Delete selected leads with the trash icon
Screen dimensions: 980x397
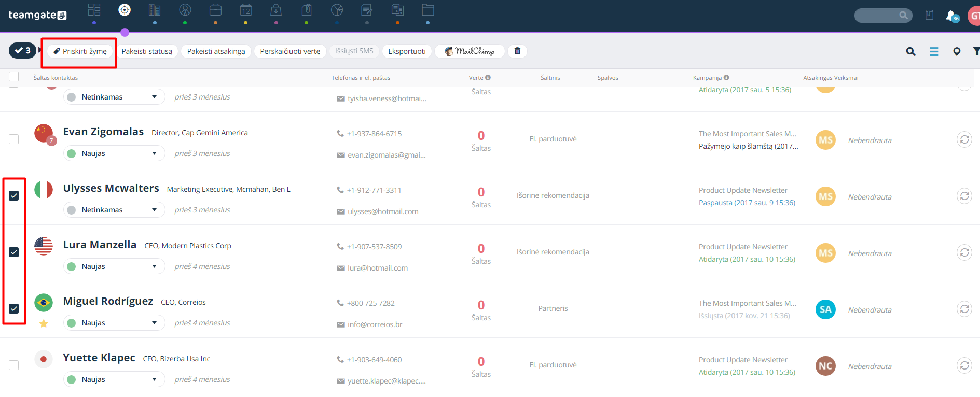tap(517, 51)
